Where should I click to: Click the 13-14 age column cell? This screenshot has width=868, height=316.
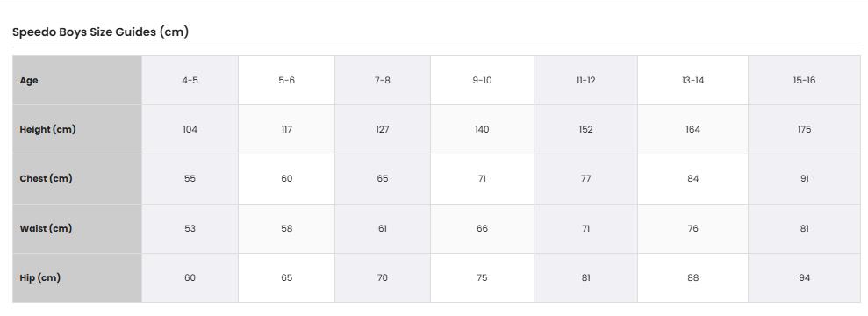tap(693, 80)
